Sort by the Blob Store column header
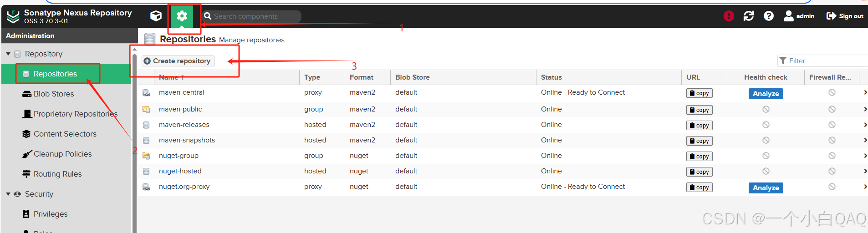Image resolution: width=868 pixels, height=233 pixels. point(463,77)
